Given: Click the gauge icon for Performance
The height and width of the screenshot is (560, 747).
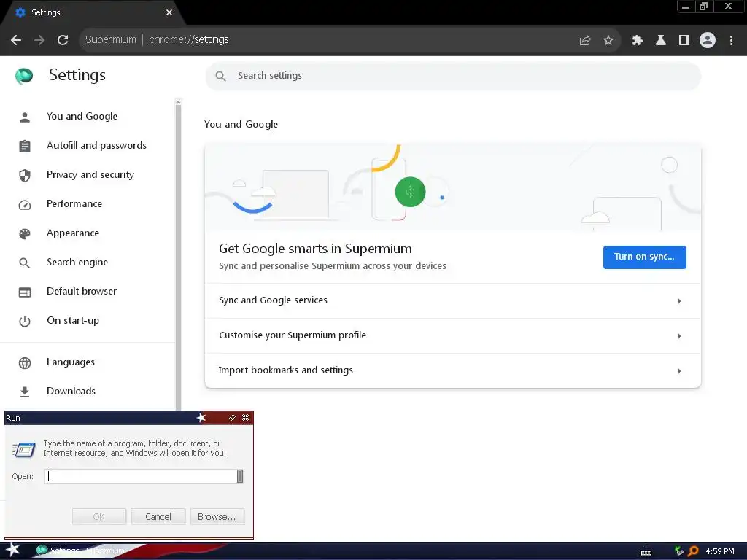Looking at the screenshot, I should point(25,205).
